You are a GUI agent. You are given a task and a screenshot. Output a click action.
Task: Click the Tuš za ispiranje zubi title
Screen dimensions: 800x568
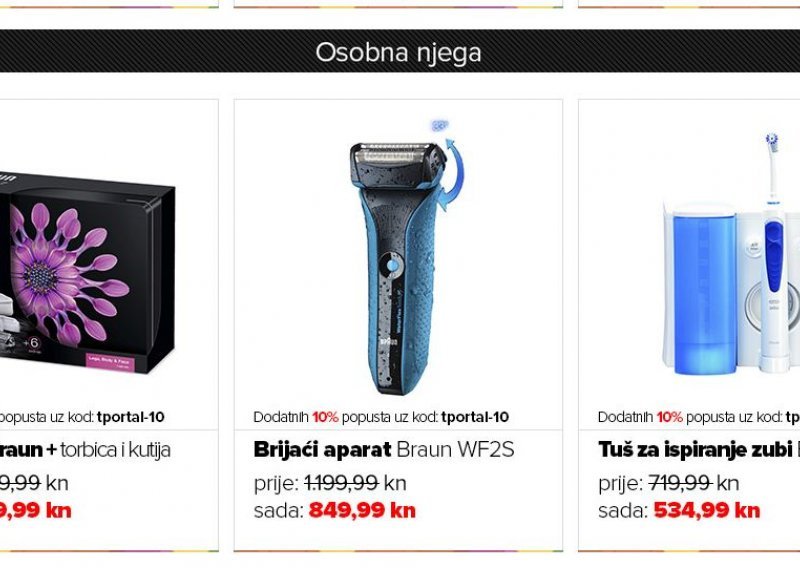[698, 450]
